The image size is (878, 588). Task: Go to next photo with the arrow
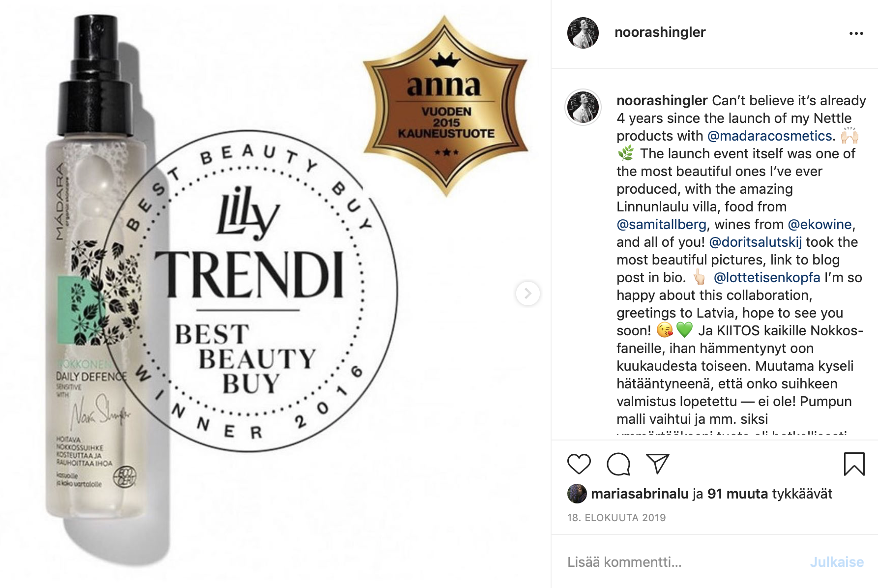point(527,294)
